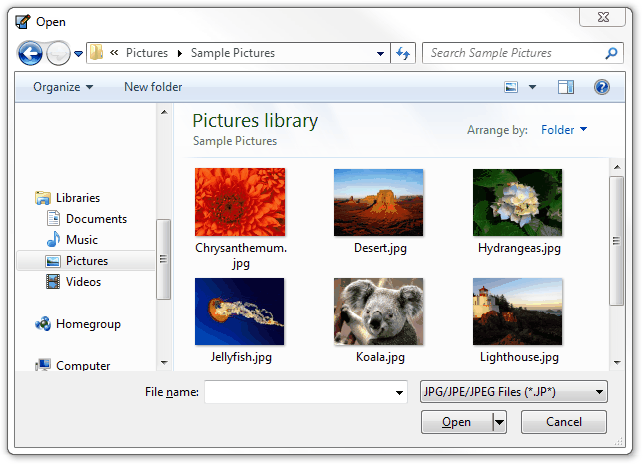Click the file list scrollbar thumb
Image resolution: width=643 pixels, height=464 pixels.
(616, 241)
